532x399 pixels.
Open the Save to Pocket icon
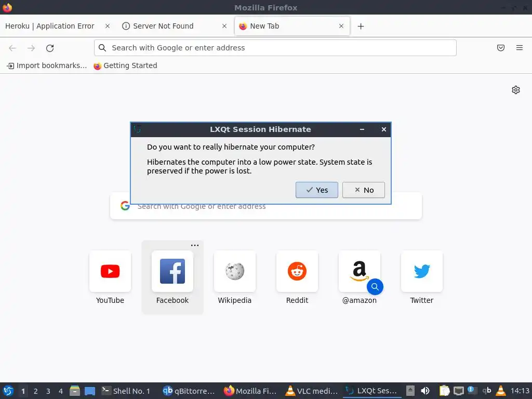501,48
